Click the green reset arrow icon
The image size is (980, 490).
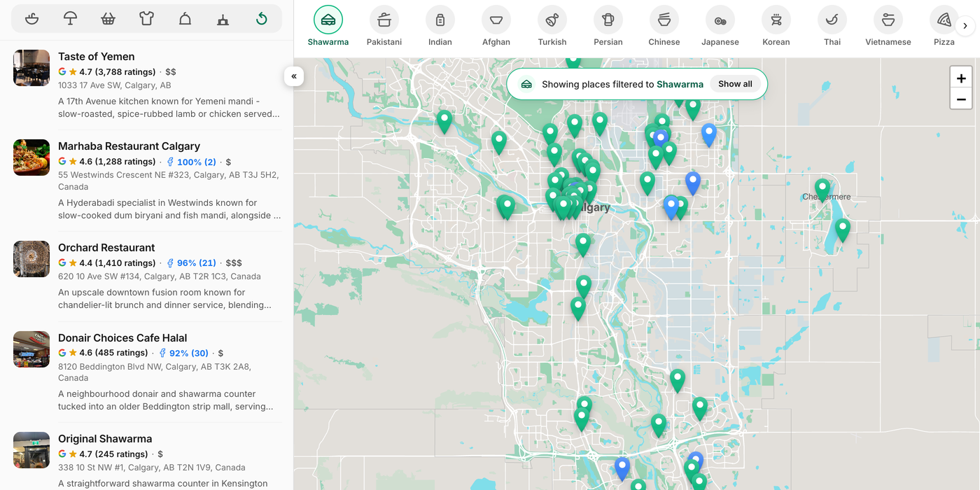tap(261, 19)
